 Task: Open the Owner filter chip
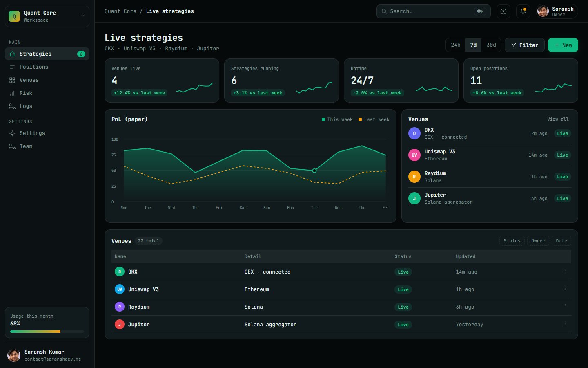[x=538, y=241]
